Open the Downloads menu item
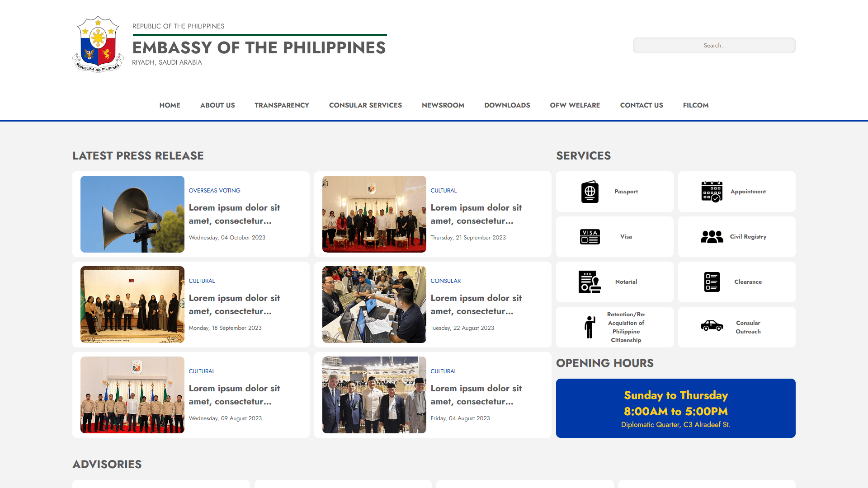The height and width of the screenshot is (488, 868). pyautogui.click(x=507, y=105)
